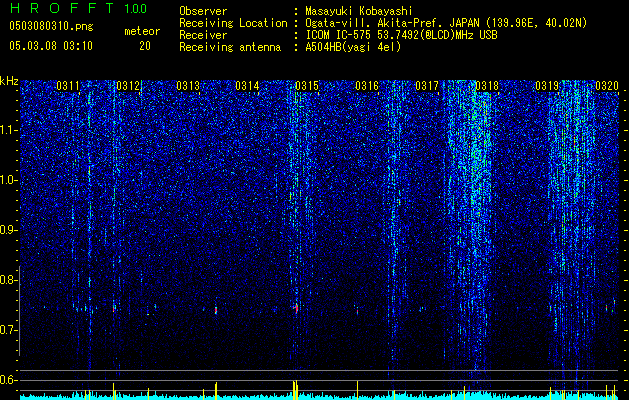The image size is (629, 400).
Task: Click the date stamp 05.03.08 03:10
Action: (51, 46)
